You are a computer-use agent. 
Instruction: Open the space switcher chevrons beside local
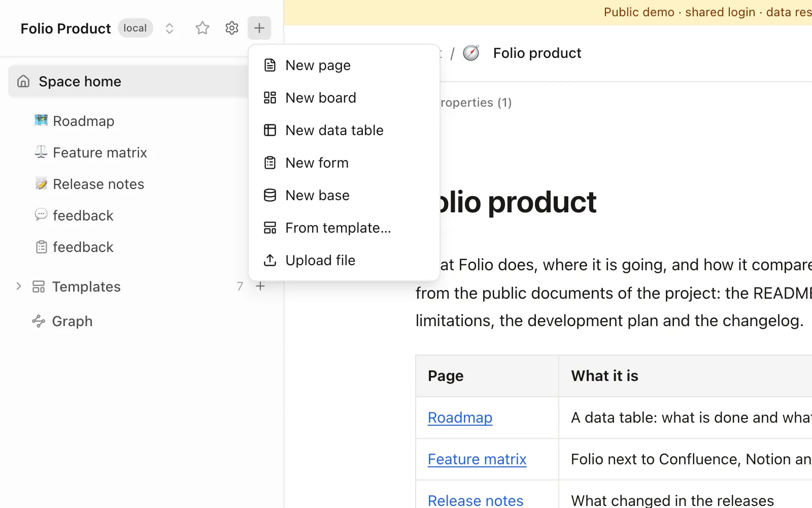pos(170,28)
